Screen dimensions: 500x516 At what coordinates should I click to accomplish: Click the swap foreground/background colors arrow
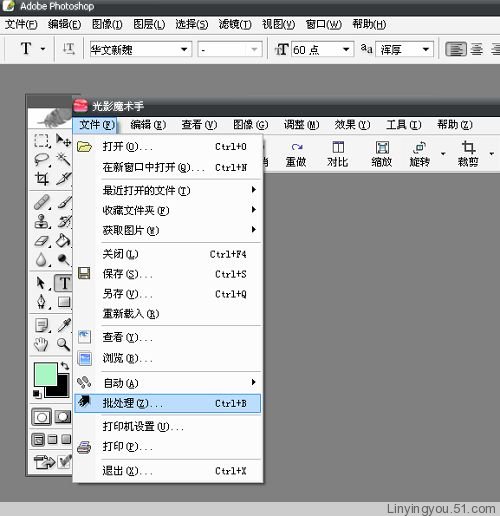coord(65,366)
